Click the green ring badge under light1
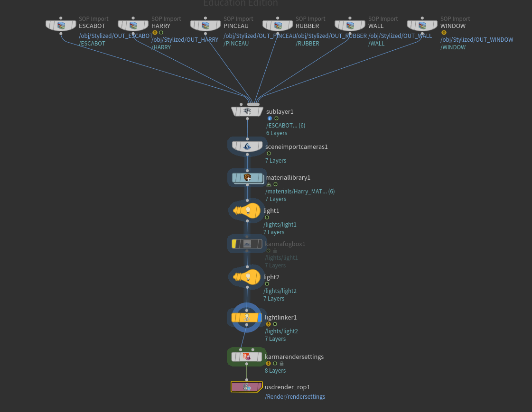This screenshot has width=532, height=412. [267, 218]
